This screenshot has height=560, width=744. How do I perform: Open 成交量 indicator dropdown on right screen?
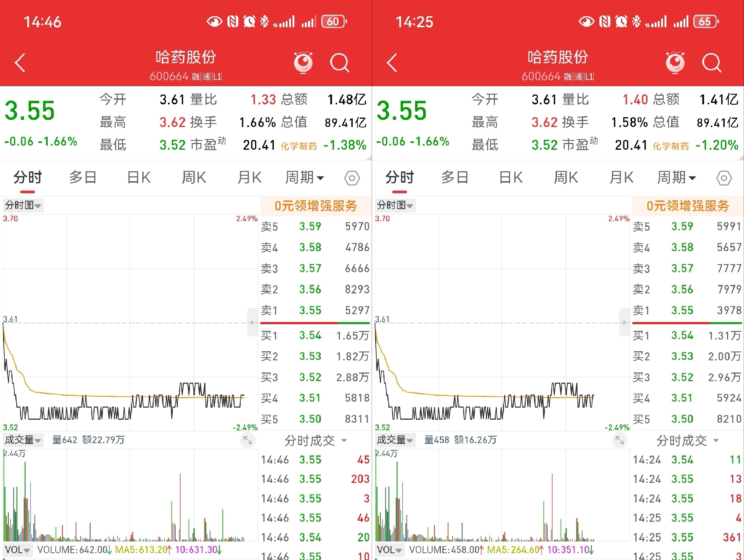point(395,440)
